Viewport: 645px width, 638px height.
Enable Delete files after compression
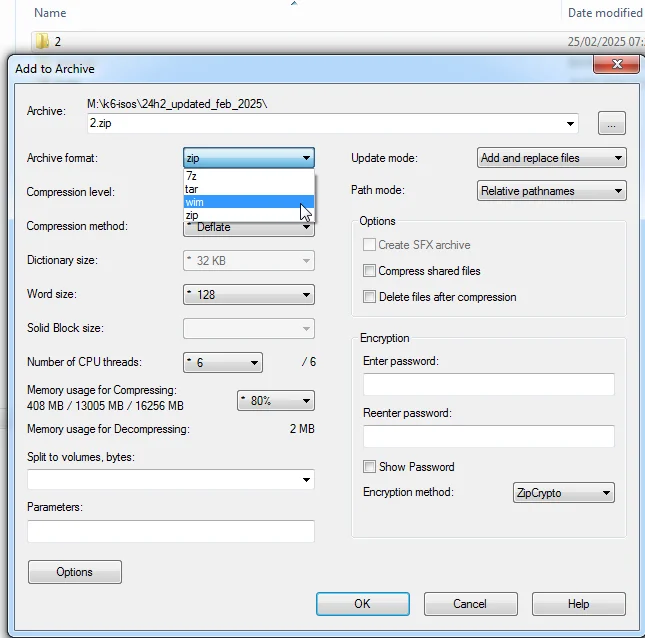(369, 297)
